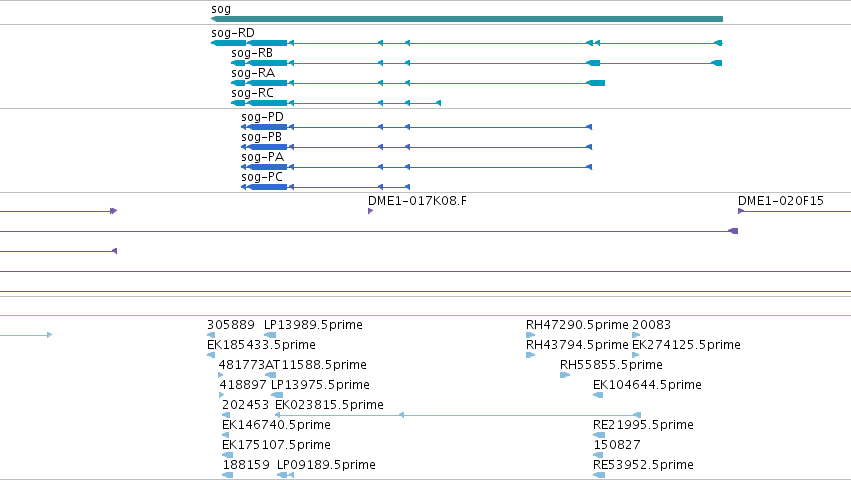
Task: Select the RH55855.5prime EST label
Action: (611, 365)
